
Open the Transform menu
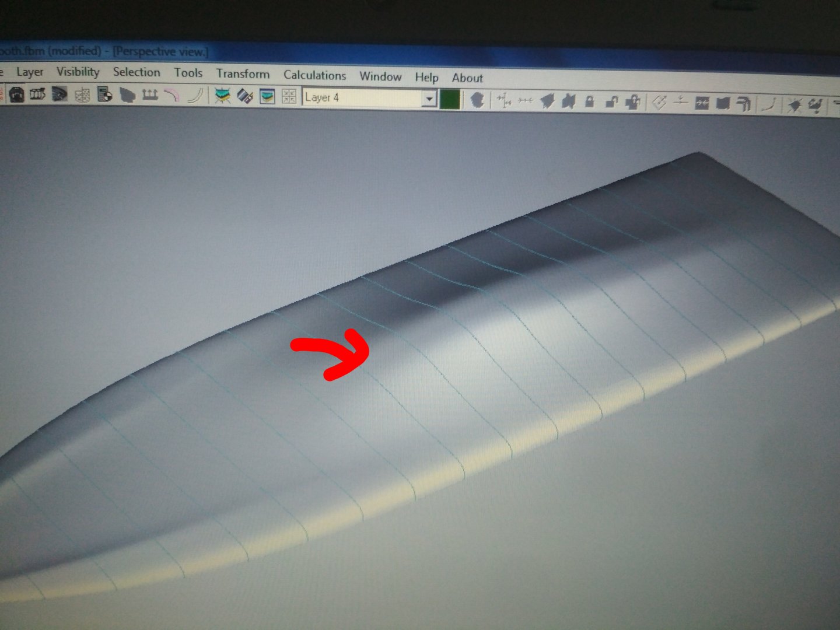click(243, 74)
